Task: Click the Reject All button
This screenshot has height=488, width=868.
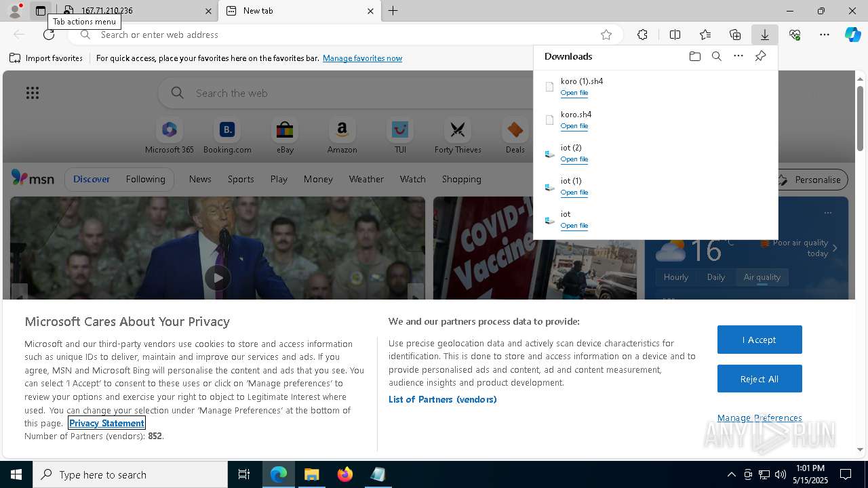Action: 759,379
